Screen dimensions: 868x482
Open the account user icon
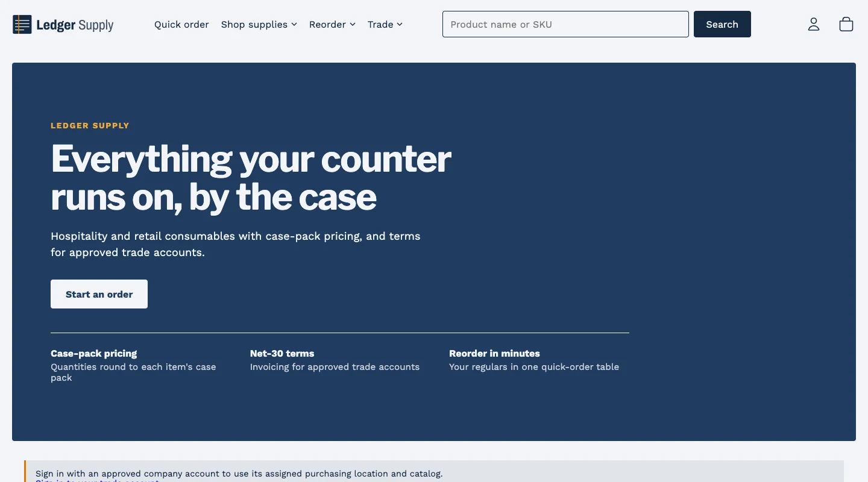coord(814,24)
